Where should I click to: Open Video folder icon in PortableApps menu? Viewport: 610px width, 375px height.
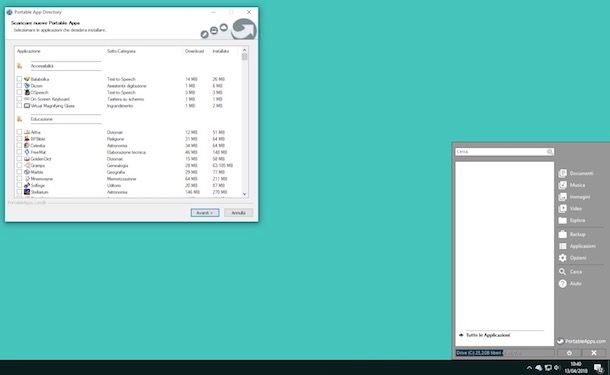pos(563,209)
